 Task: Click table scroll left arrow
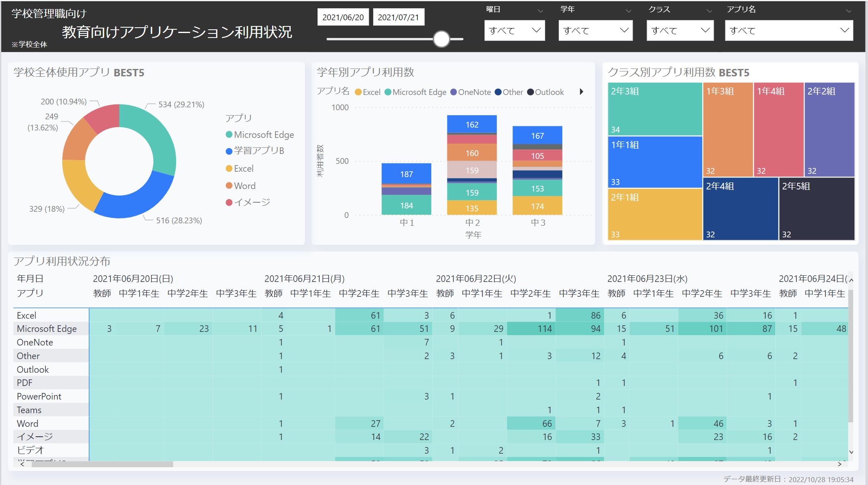22,464
